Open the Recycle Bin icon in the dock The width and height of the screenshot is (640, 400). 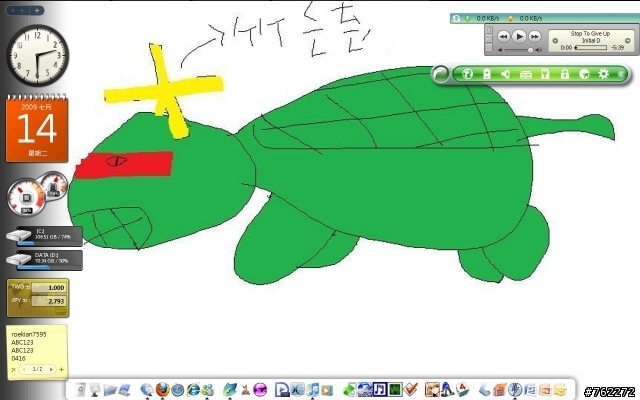(81, 389)
